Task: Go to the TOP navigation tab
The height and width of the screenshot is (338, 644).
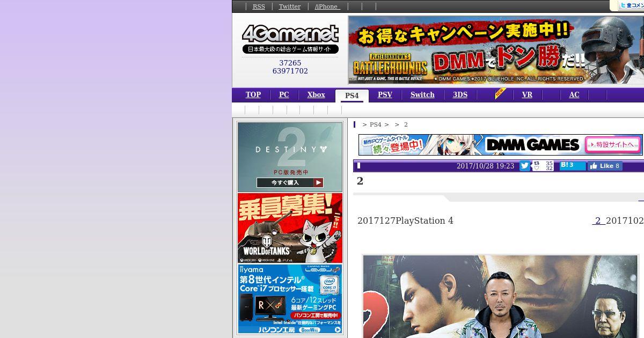Action: [x=253, y=95]
